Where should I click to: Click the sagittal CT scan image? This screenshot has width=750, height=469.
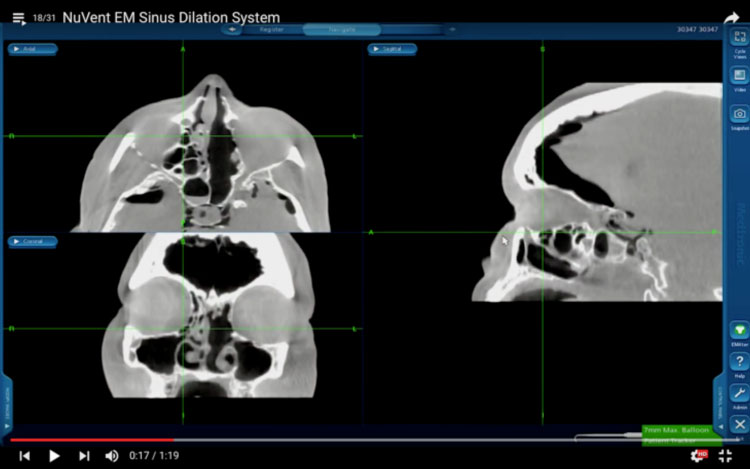(x=598, y=191)
